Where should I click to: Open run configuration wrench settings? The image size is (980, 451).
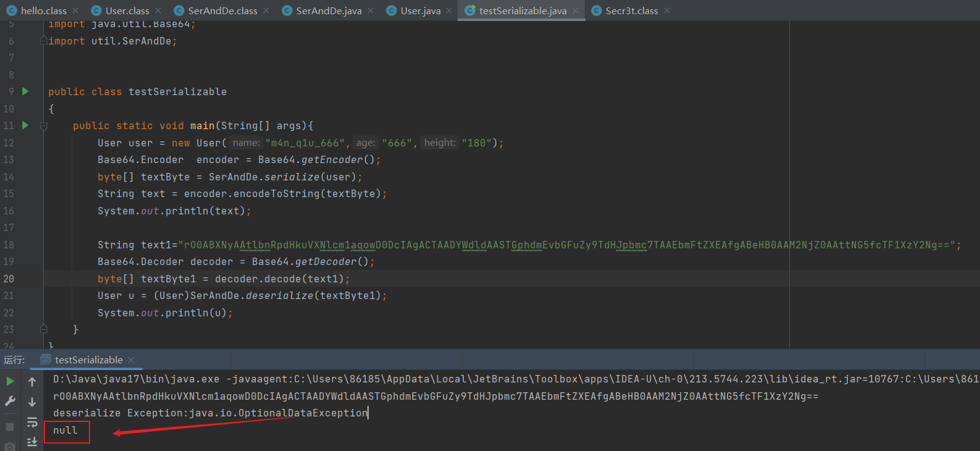tap(10, 402)
